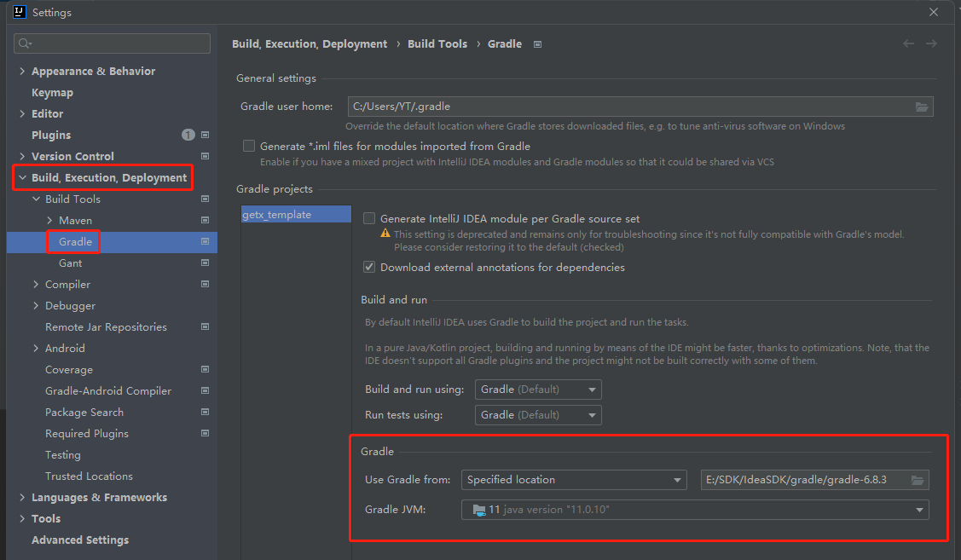Open Advanced Settings page
The height and width of the screenshot is (560, 961).
coord(80,540)
